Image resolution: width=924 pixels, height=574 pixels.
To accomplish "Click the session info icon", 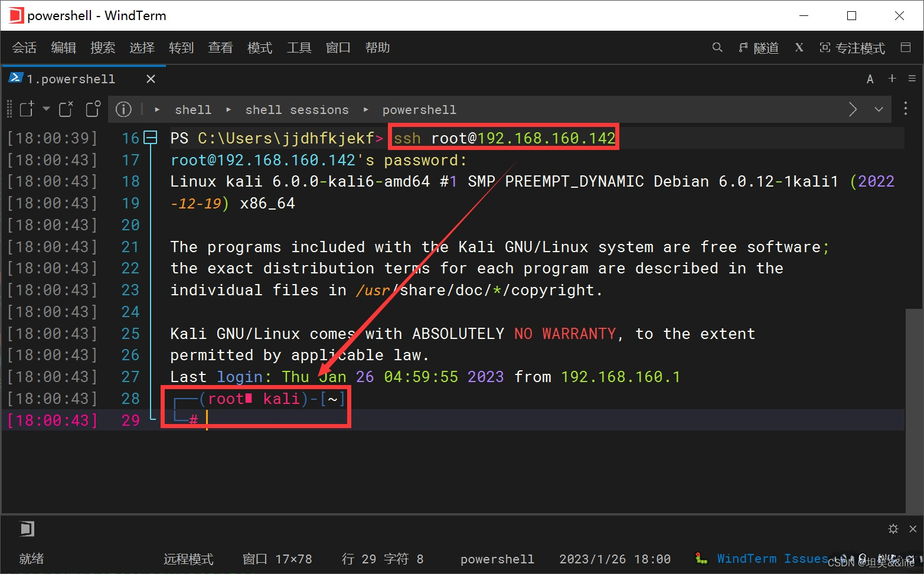I will tap(123, 109).
